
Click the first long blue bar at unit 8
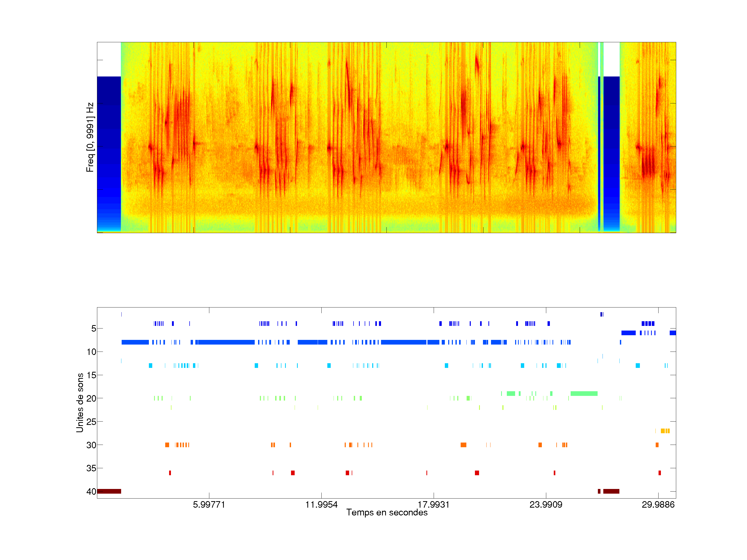click(x=135, y=342)
